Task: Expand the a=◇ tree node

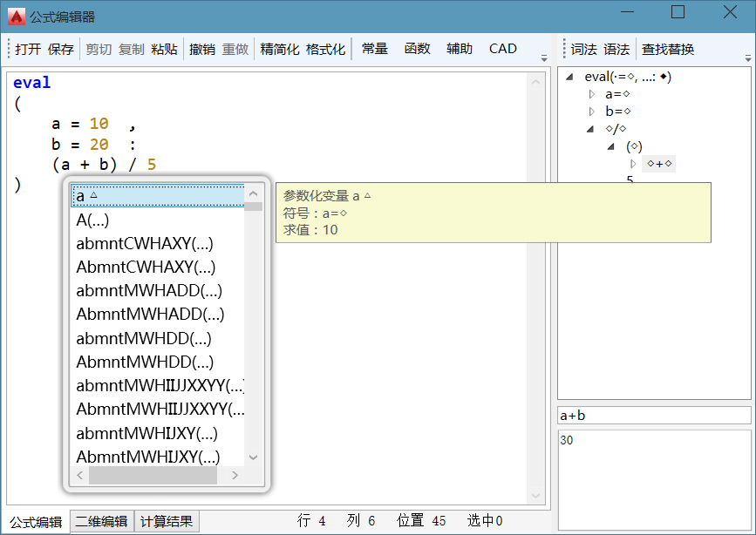Action: point(591,94)
